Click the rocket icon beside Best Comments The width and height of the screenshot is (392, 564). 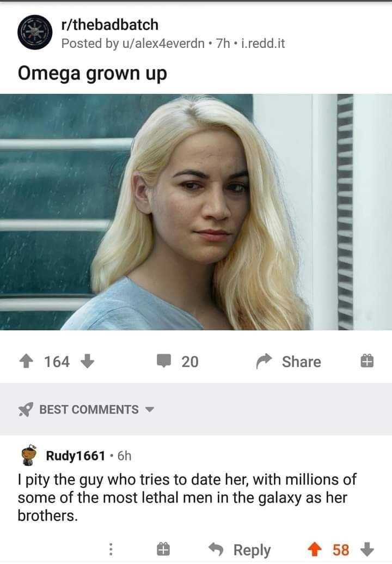(26, 409)
